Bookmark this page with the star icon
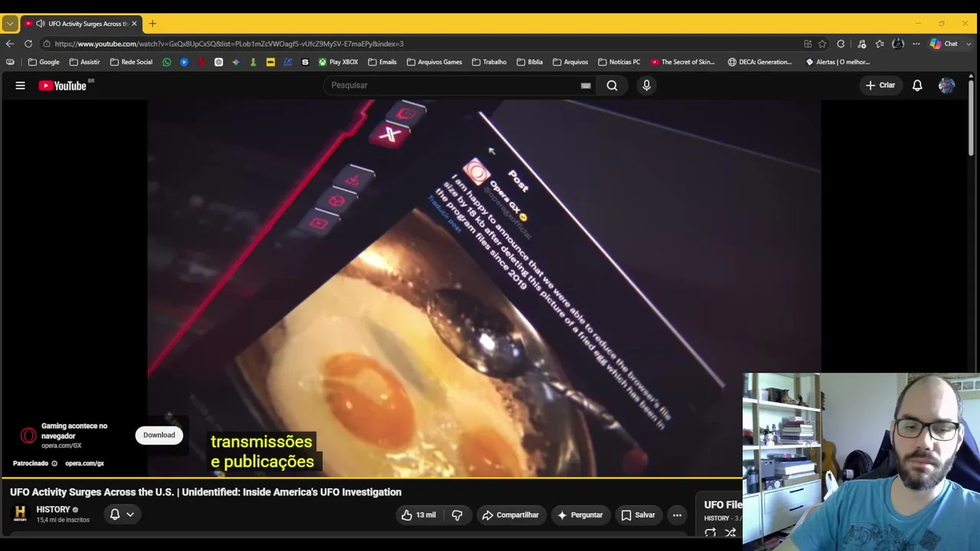 tap(822, 44)
